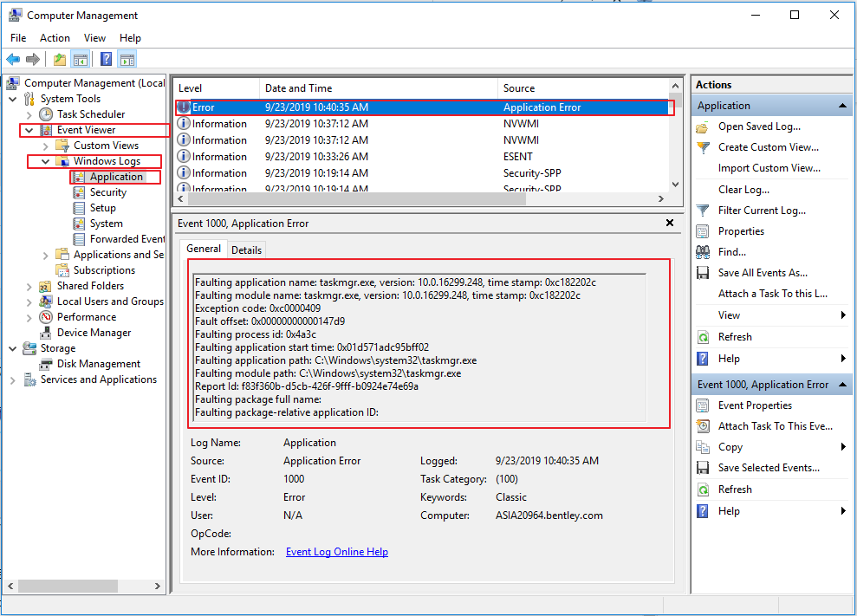Screen dimensions: 857x616
Task: Collapse the Application section in the Actions pane
Action: [841, 106]
